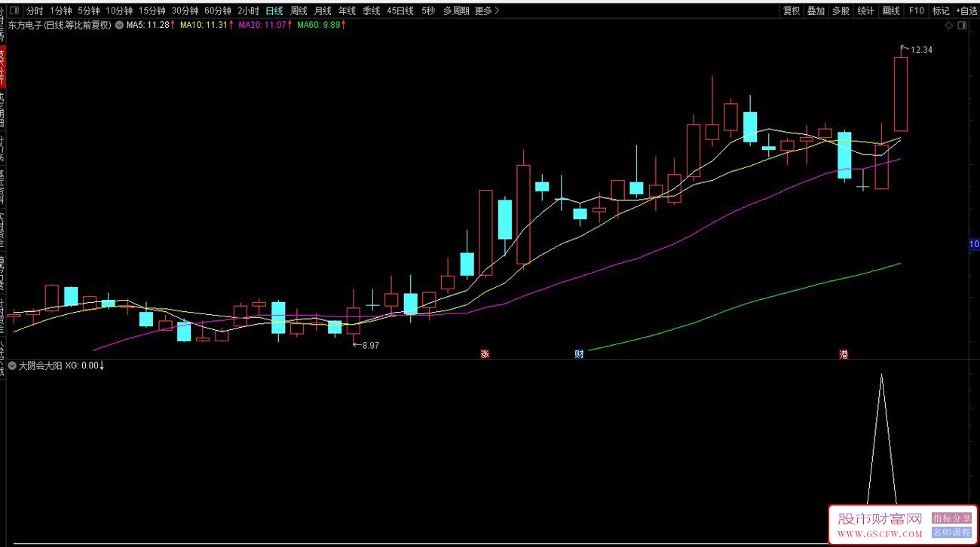Add stock via +自选 button

[966, 11]
